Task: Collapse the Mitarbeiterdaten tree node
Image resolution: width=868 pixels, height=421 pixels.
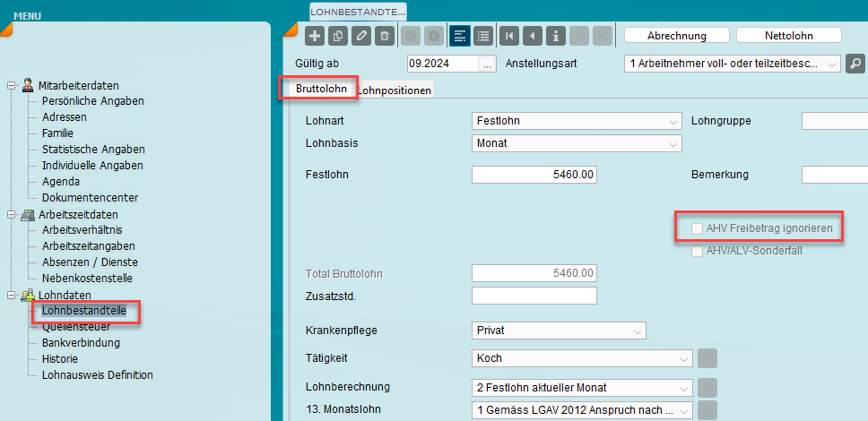Action: pos(12,85)
